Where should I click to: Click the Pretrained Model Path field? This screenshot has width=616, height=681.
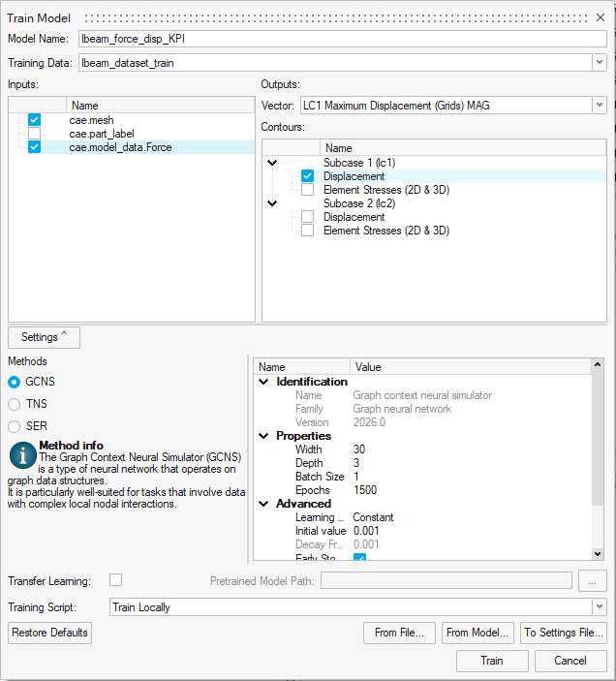coord(447,580)
